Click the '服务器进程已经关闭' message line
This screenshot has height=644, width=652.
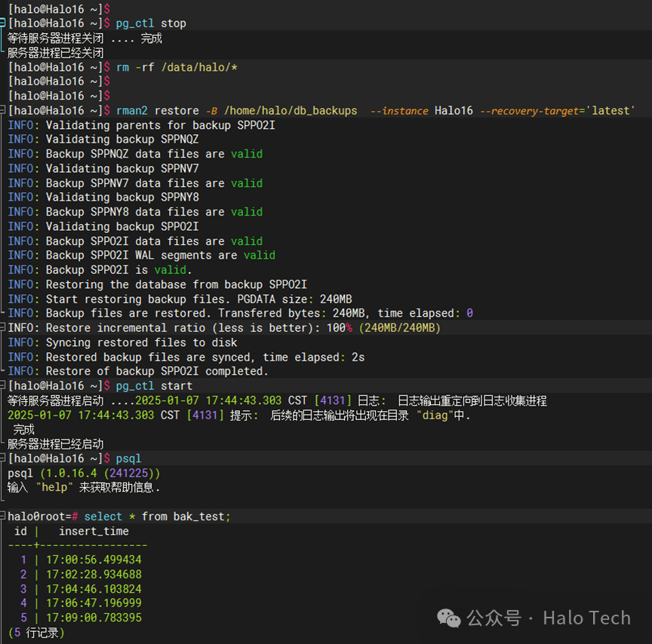[55, 53]
